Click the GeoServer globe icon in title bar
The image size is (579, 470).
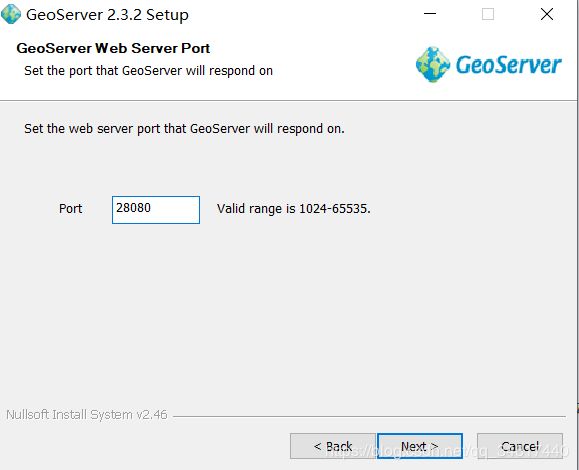point(11,14)
